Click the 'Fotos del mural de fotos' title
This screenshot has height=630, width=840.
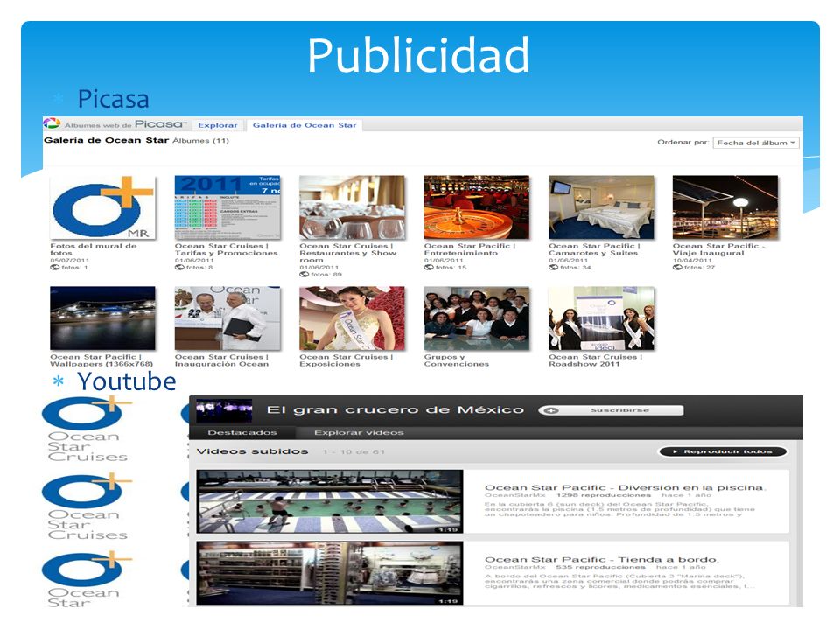coord(94,249)
